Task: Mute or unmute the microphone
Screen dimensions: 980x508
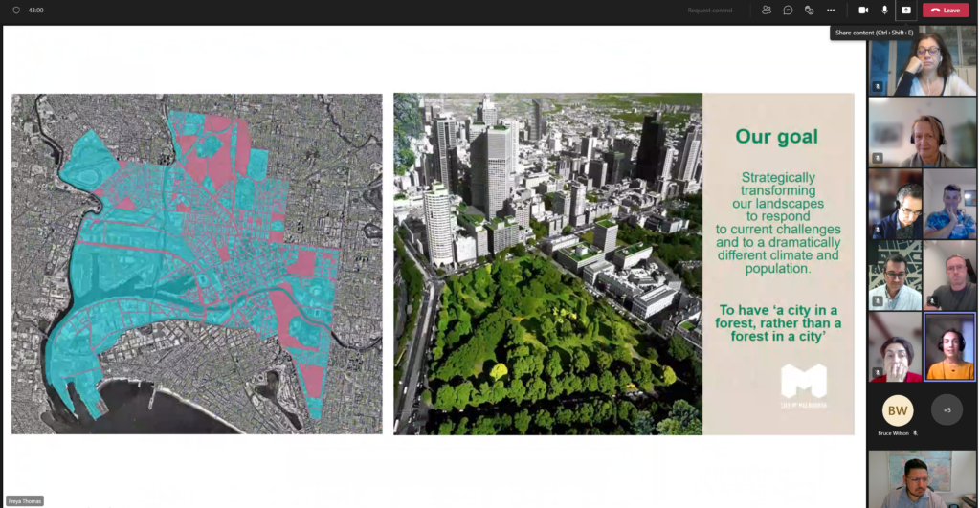Action: point(884,11)
